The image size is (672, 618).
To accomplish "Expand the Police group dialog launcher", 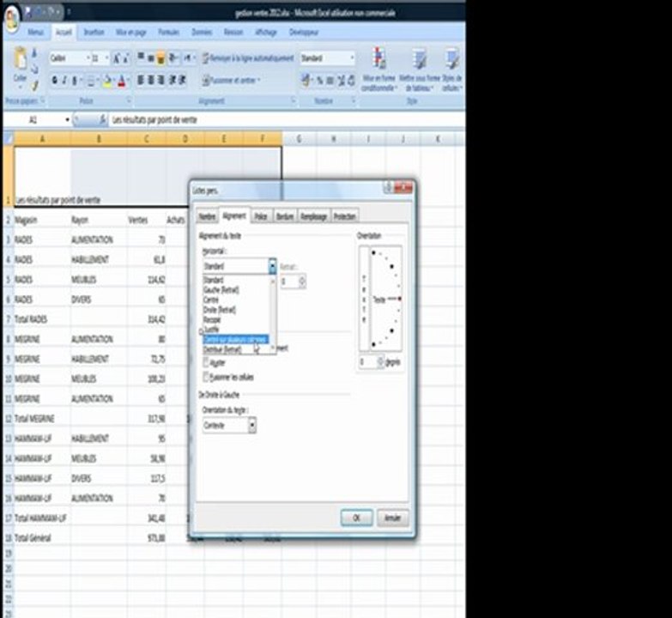I will click(x=129, y=100).
